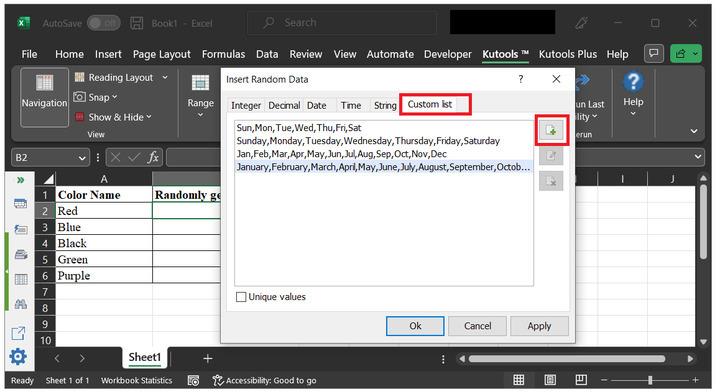Screen dimensions: 715x392
Task: Toggle the AutoSave switch
Action: [x=104, y=23]
